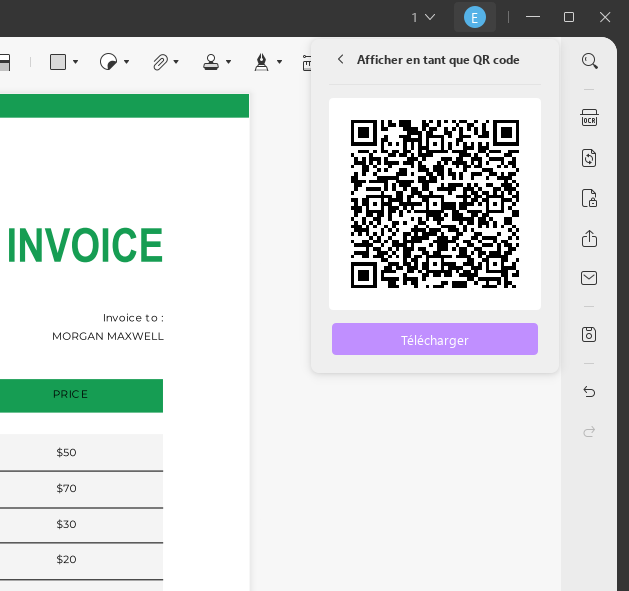Select the rectangle shape tool
The image size is (629, 591).
click(x=58, y=62)
